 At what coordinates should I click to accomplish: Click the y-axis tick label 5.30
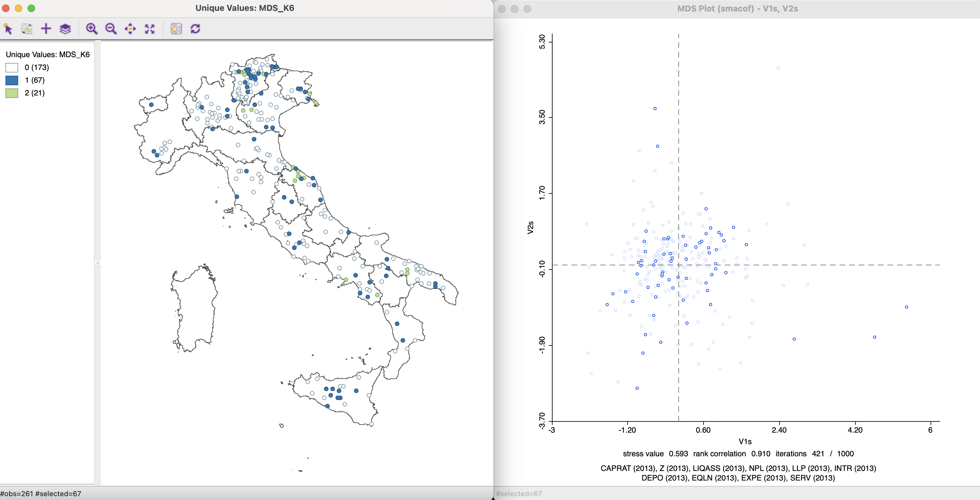[x=542, y=42]
